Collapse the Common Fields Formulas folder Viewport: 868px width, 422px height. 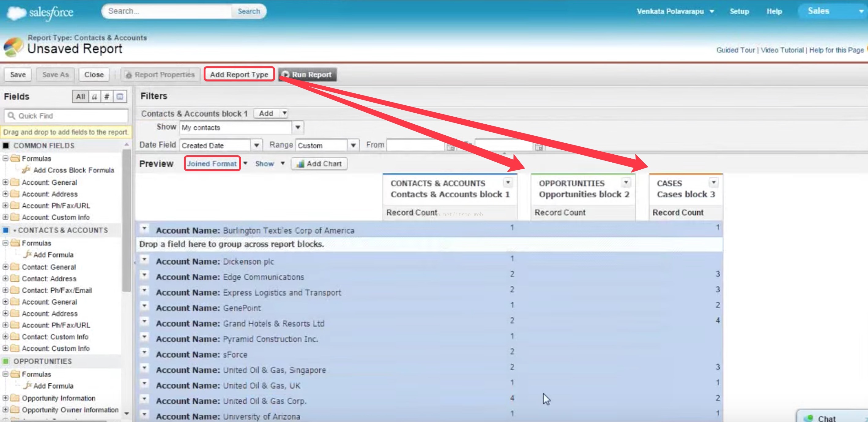6,158
